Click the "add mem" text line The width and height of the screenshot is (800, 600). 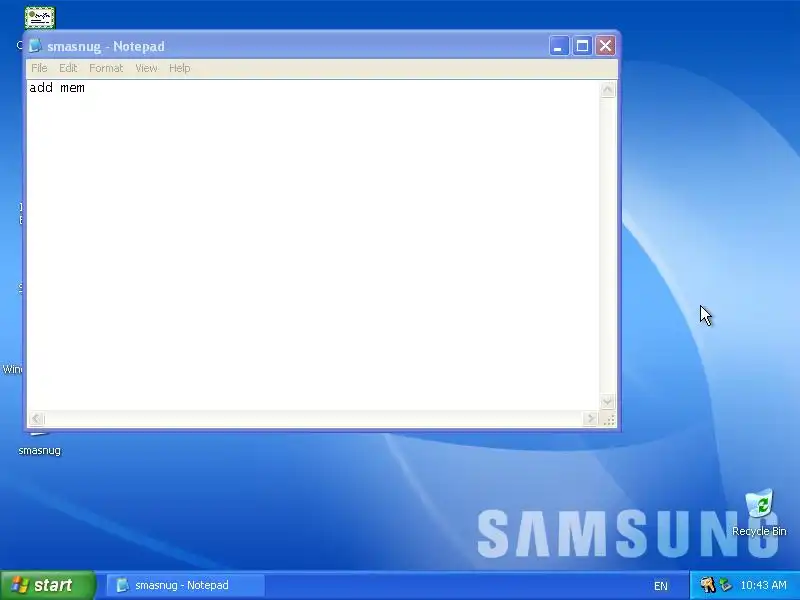pos(57,88)
